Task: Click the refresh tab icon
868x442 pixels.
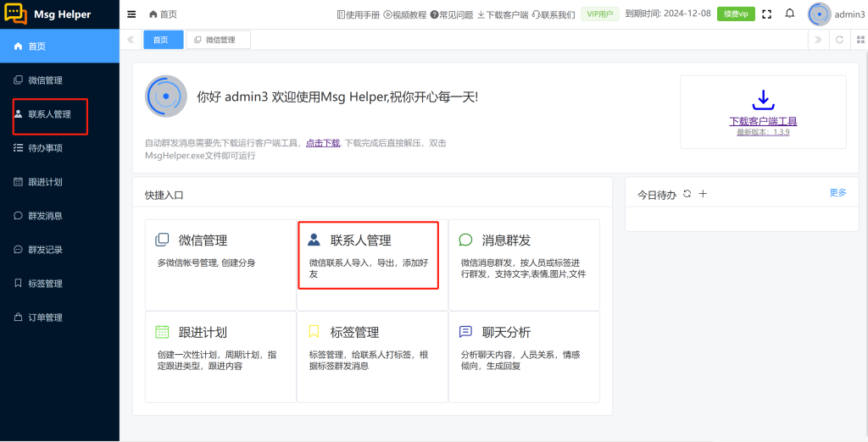Action: coord(840,40)
